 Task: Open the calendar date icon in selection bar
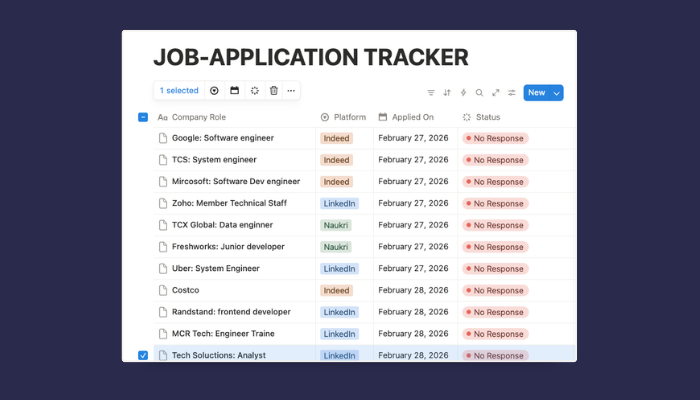pos(234,91)
